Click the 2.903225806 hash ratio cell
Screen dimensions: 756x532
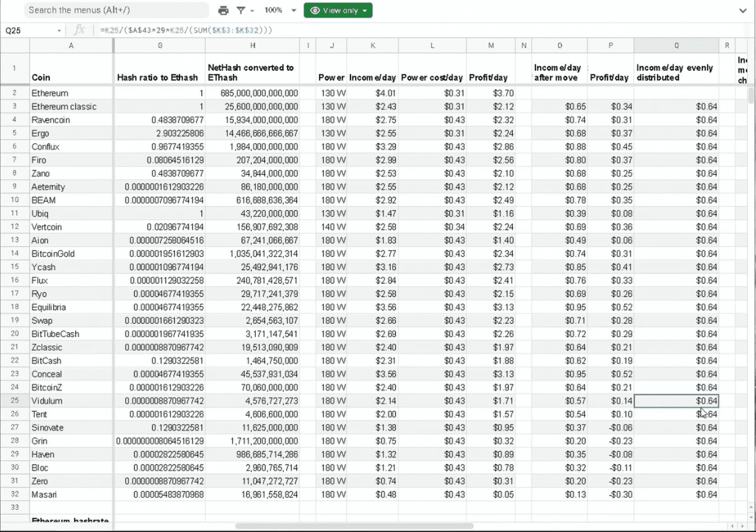click(x=160, y=134)
